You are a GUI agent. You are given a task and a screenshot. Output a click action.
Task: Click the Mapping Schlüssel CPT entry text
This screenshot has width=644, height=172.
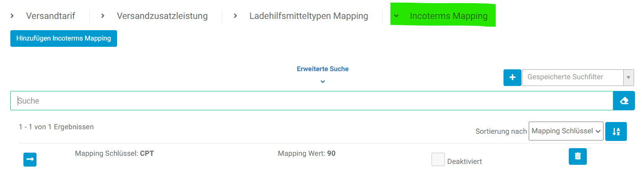coord(115,154)
